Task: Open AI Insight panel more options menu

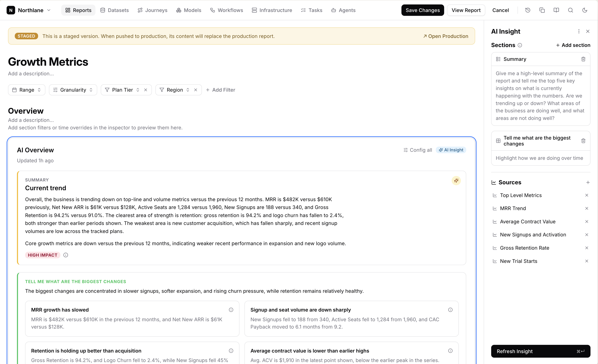Action: point(579,31)
